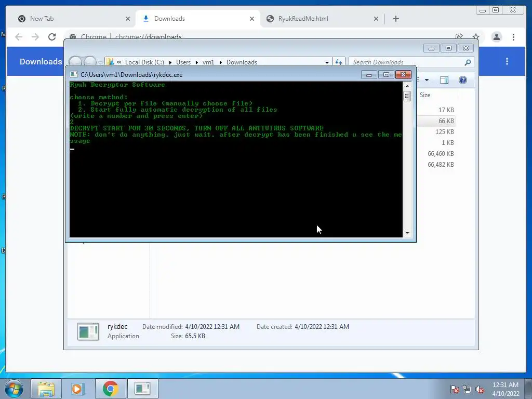Close the New Tab tab
Viewport: 532px width, 399px height.
click(x=128, y=19)
